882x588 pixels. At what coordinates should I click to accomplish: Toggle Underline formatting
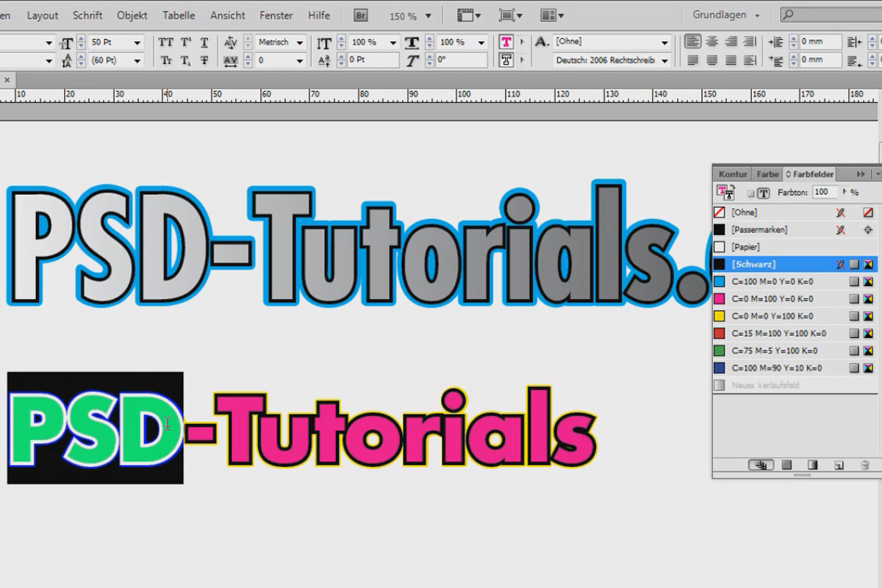tap(204, 43)
